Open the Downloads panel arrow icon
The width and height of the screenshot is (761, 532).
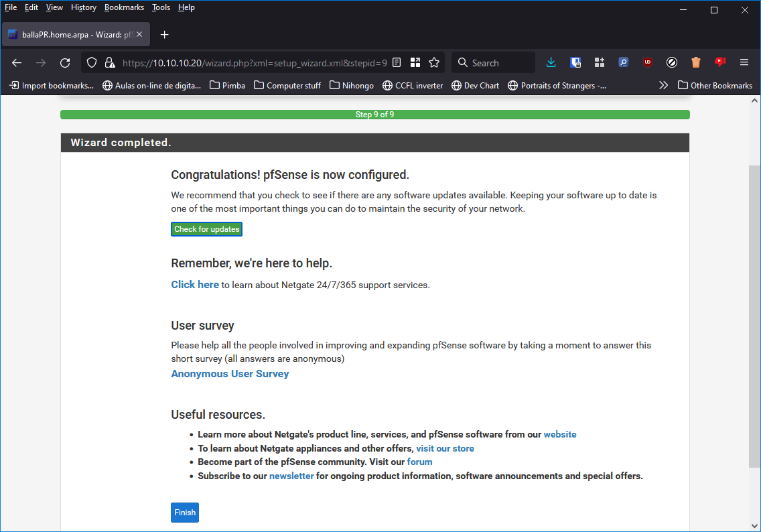(551, 62)
